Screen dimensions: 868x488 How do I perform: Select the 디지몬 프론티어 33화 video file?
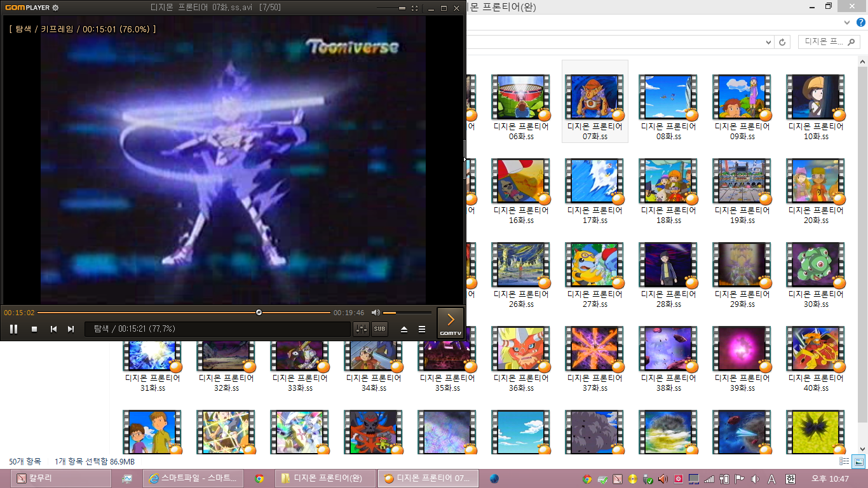pyautogui.click(x=300, y=365)
